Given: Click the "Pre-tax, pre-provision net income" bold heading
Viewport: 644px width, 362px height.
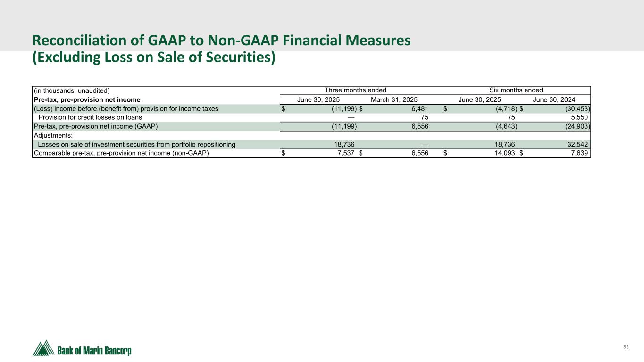Looking at the screenshot, I should coord(87,99).
